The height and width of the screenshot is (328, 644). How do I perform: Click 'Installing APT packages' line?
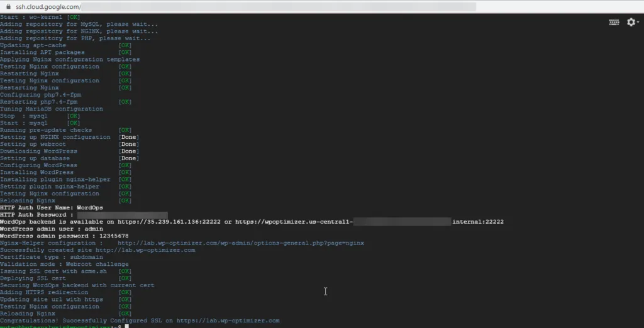[65, 53]
